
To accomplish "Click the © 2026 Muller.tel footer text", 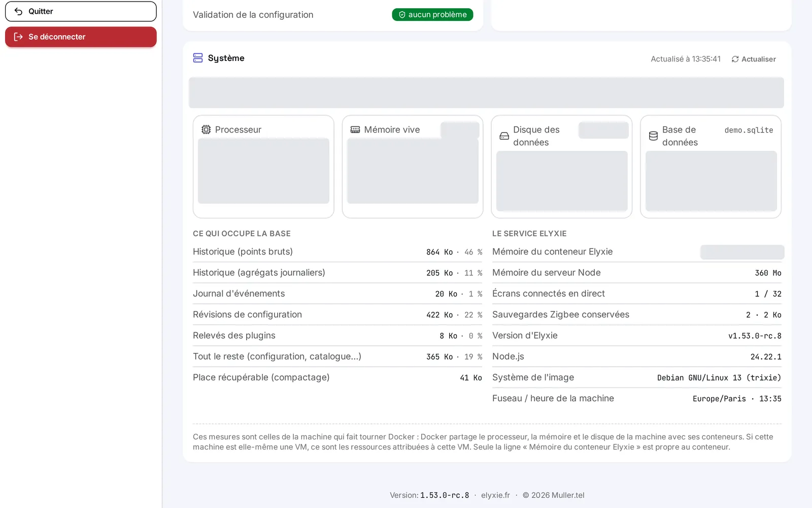I will (x=553, y=495).
